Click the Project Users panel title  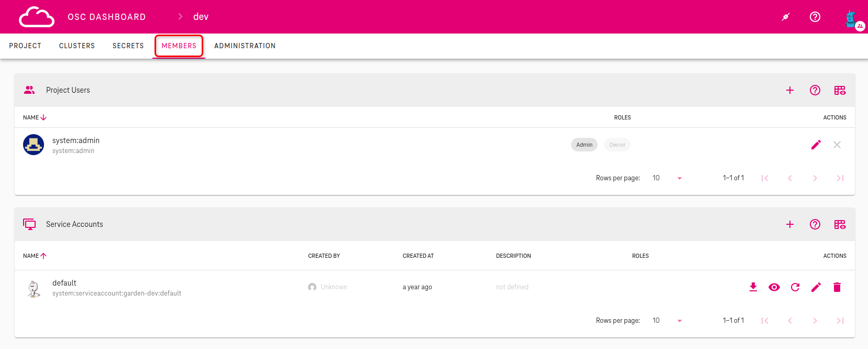coord(68,90)
